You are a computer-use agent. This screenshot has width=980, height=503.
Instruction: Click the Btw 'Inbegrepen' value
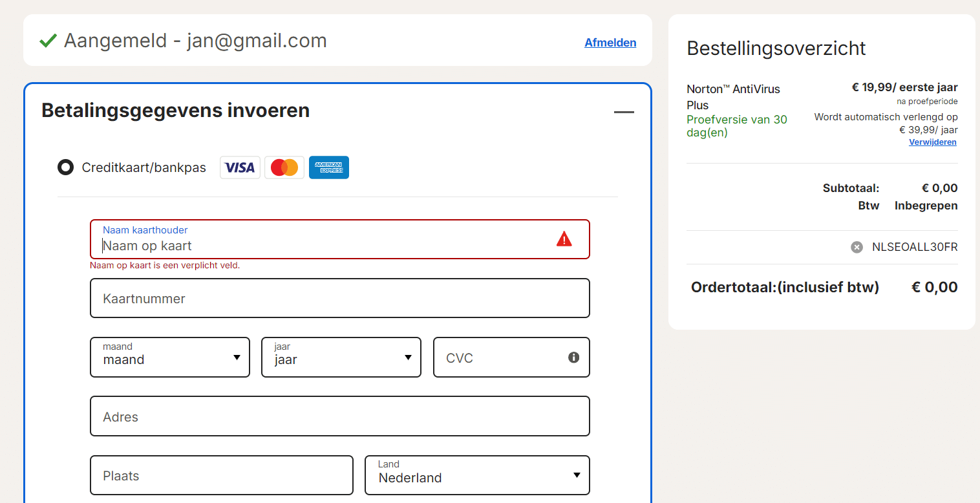click(x=926, y=206)
